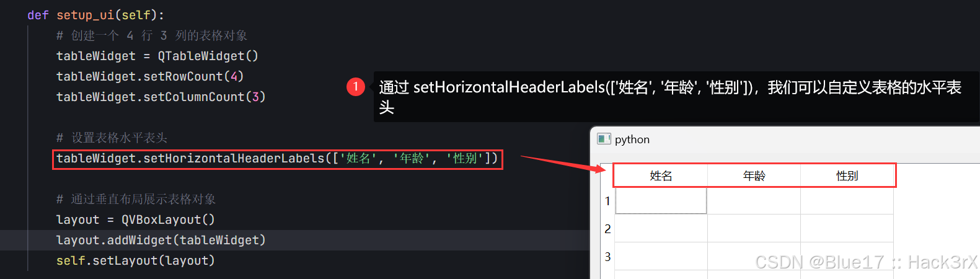This screenshot has width=980, height=279.
Task: Click the table top-left corner select-all button
Action: (x=607, y=175)
